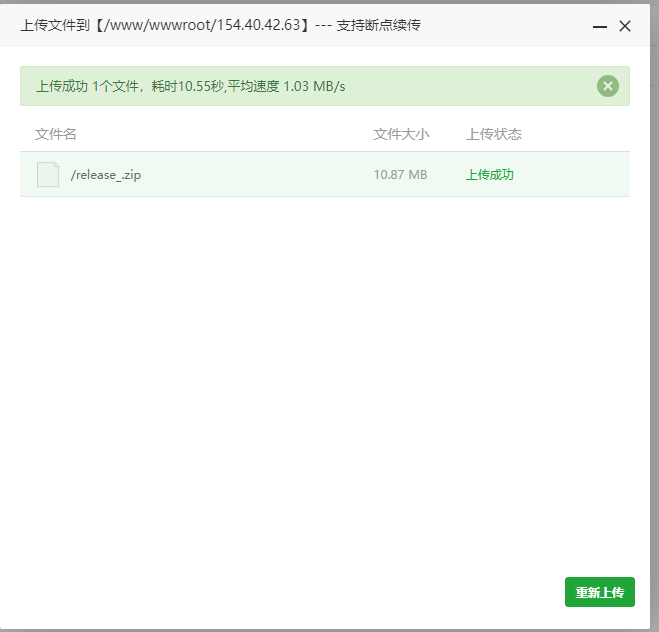This screenshot has width=659, height=632.
Task: Click the 上传状态 column header
Action: point(494,134)
